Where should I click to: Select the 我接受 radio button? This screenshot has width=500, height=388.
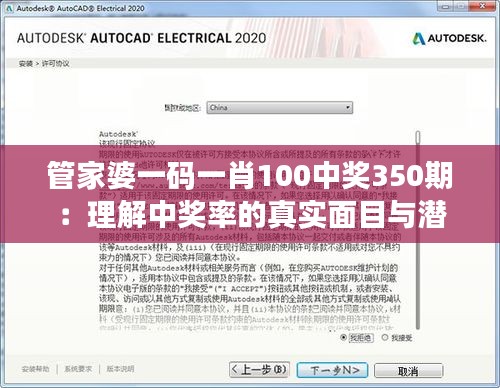385,337
